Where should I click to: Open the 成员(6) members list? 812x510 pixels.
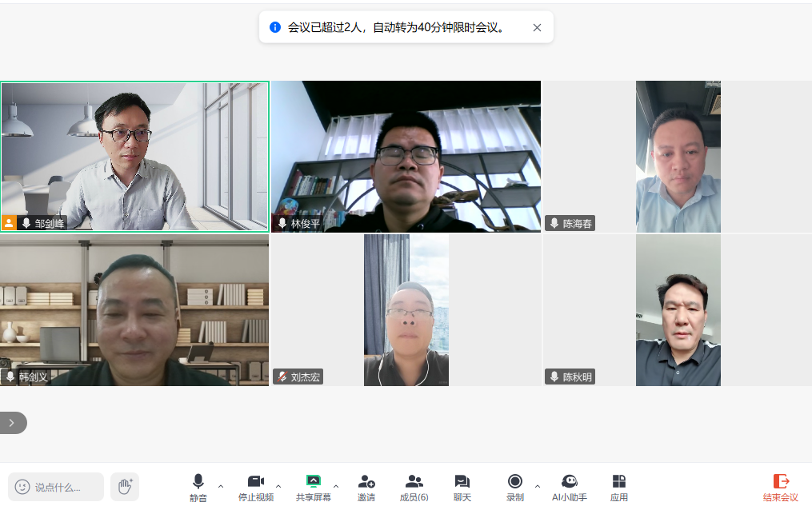(414, 487)
